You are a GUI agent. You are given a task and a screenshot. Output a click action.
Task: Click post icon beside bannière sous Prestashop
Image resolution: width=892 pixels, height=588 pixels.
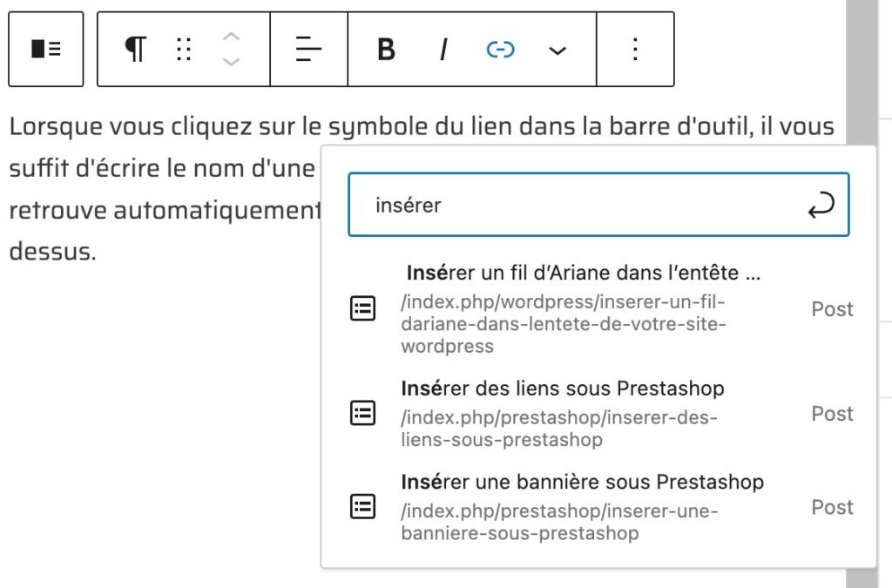tap(362, 507)
